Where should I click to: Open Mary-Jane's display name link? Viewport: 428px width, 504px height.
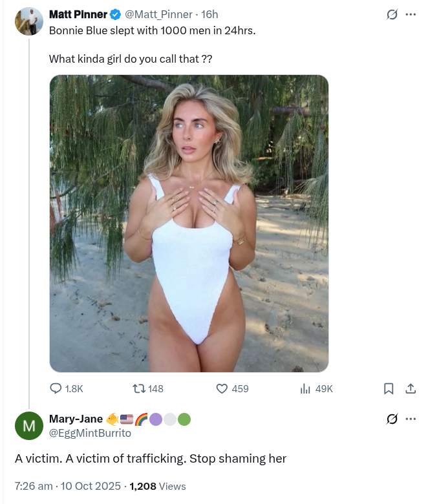point(76,419)
